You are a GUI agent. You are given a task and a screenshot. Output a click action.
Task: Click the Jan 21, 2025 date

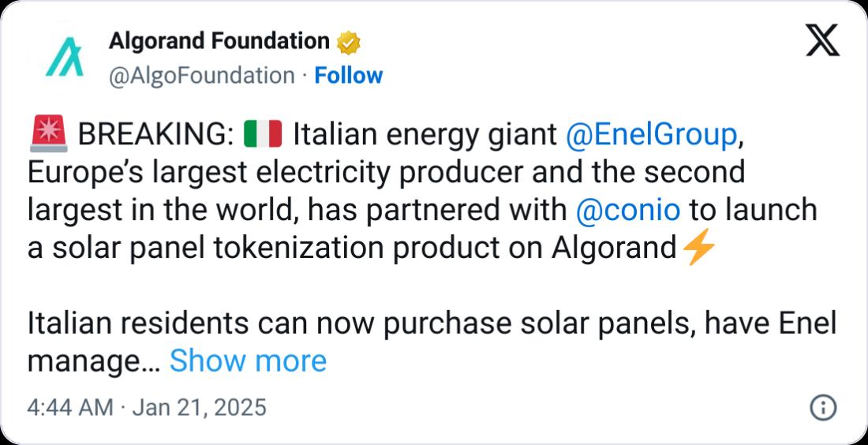(x=200, y=408)
